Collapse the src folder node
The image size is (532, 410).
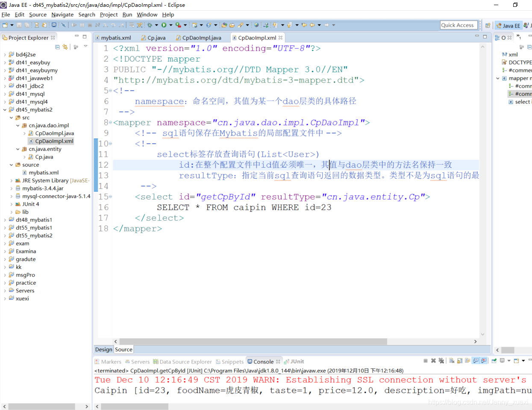[12, 118]
